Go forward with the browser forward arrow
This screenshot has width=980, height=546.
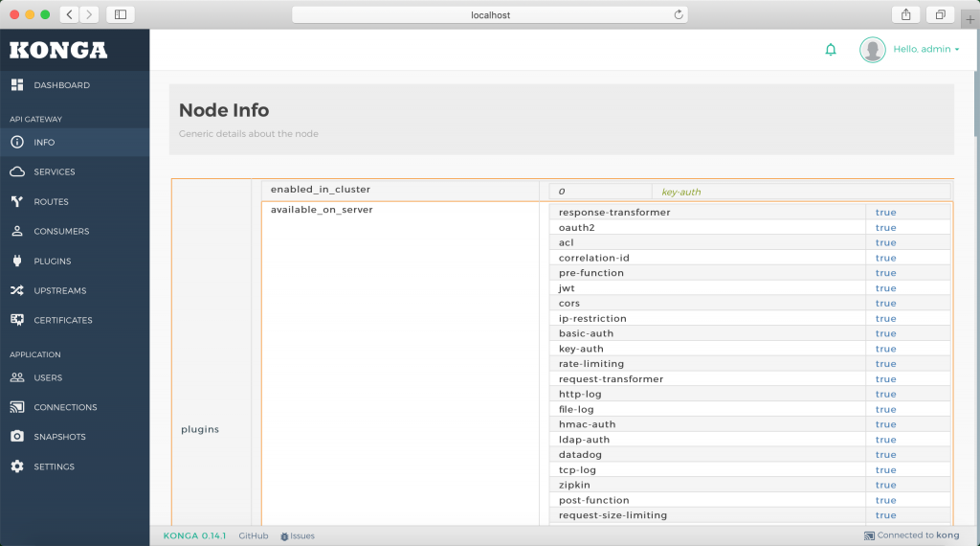(89, 14)
